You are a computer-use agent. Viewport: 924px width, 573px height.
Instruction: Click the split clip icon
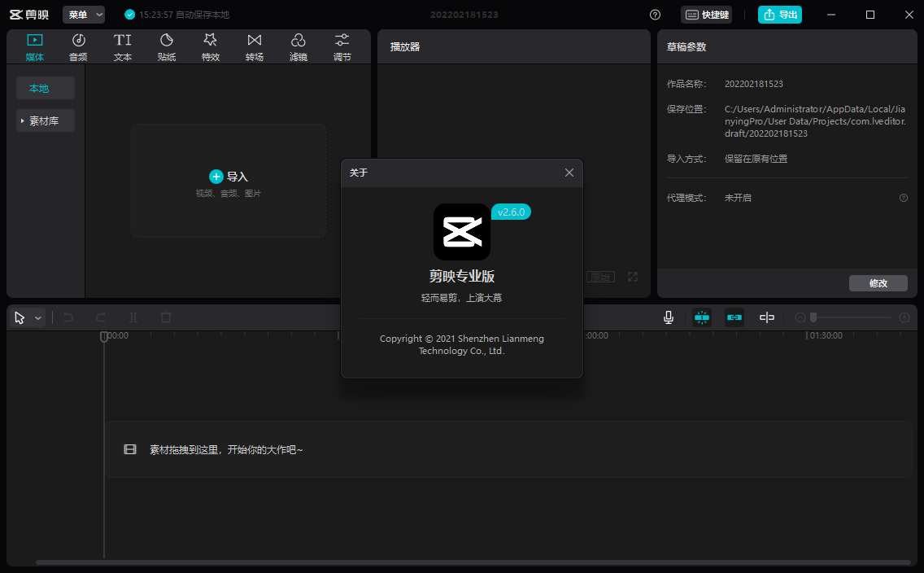[133, 317]
